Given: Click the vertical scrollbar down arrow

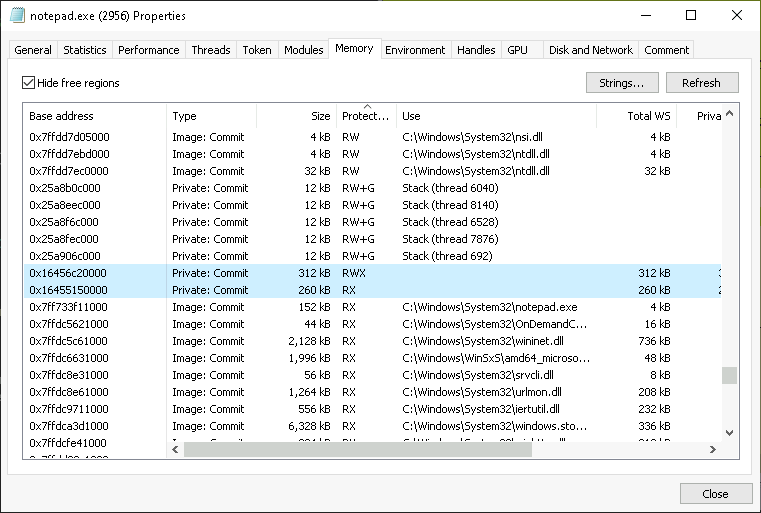Looking at the screenshot, I should click(729, 433).
